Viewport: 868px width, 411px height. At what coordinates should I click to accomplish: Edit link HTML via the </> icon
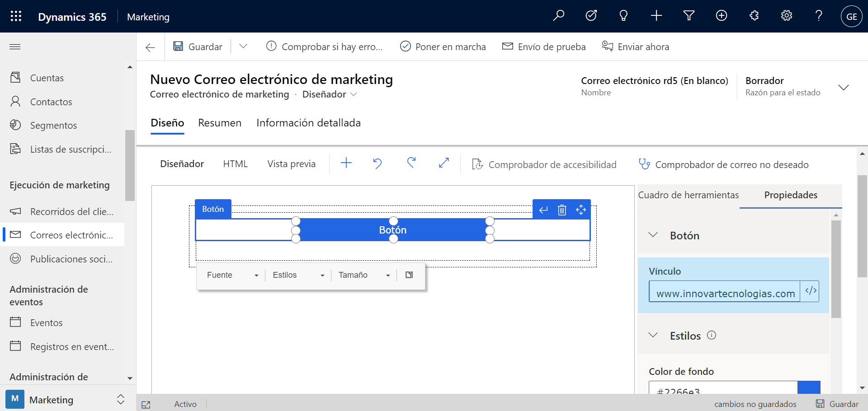[x=810, y=291]
